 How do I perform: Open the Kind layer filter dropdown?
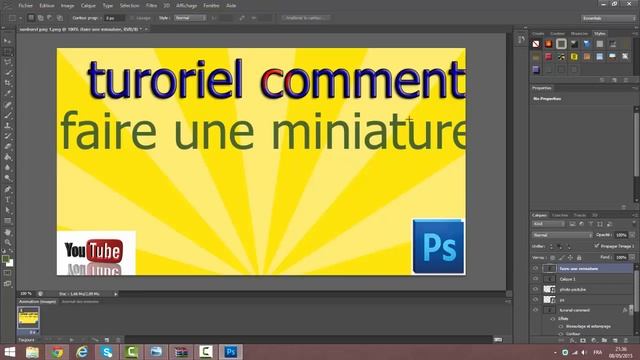click(x=548, y=224)
